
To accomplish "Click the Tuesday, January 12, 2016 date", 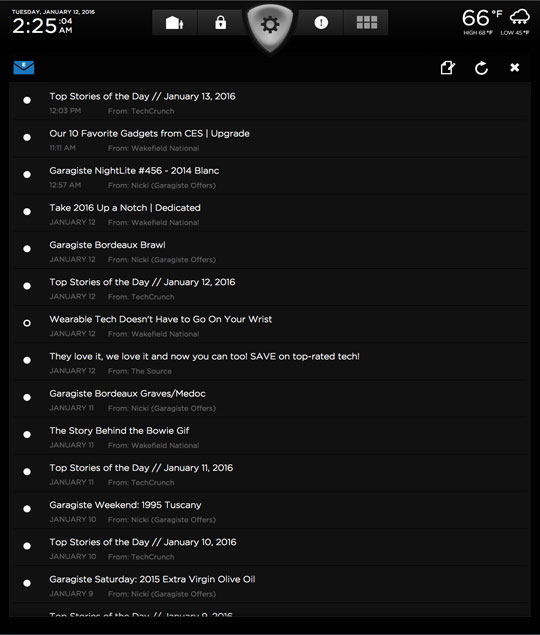I will click(x=53, y=12).
